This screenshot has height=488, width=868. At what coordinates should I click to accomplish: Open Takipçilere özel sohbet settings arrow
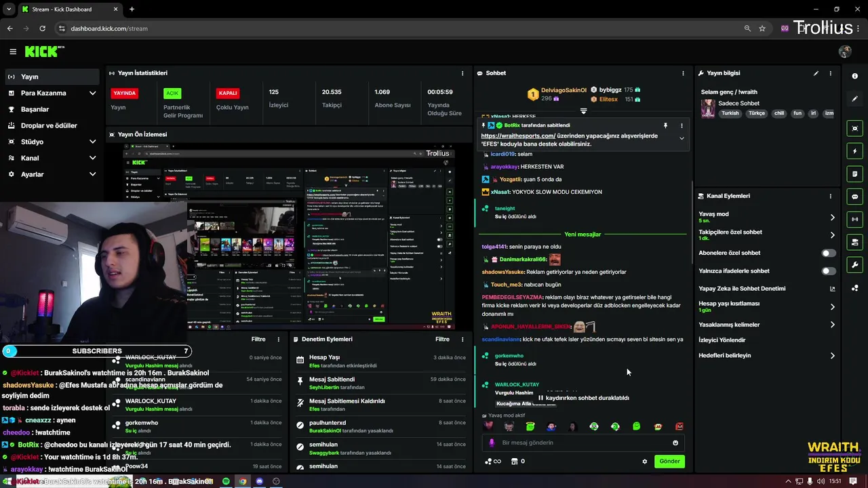click(833, 235)
